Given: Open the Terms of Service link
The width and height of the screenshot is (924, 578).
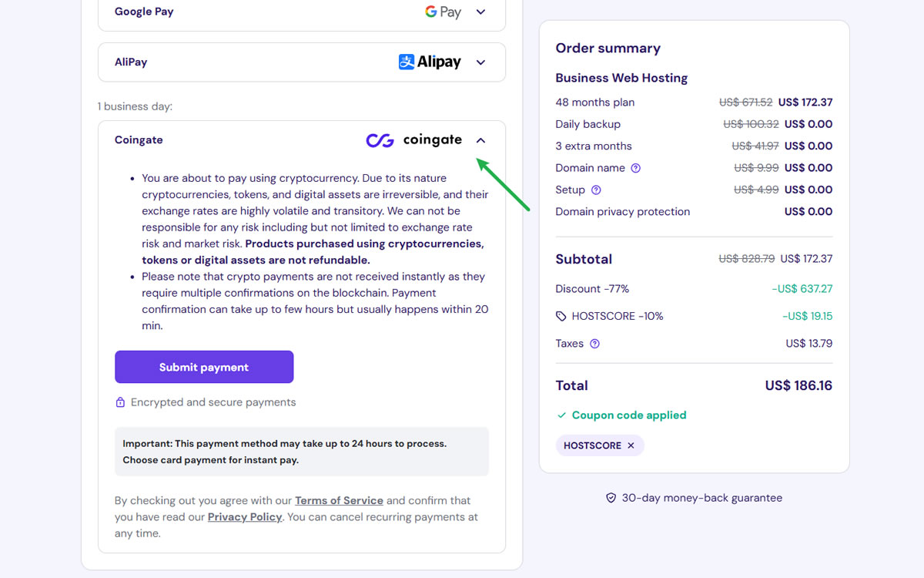Looking at the screenshot, I should pyautogui.click(x=339, y=500).
